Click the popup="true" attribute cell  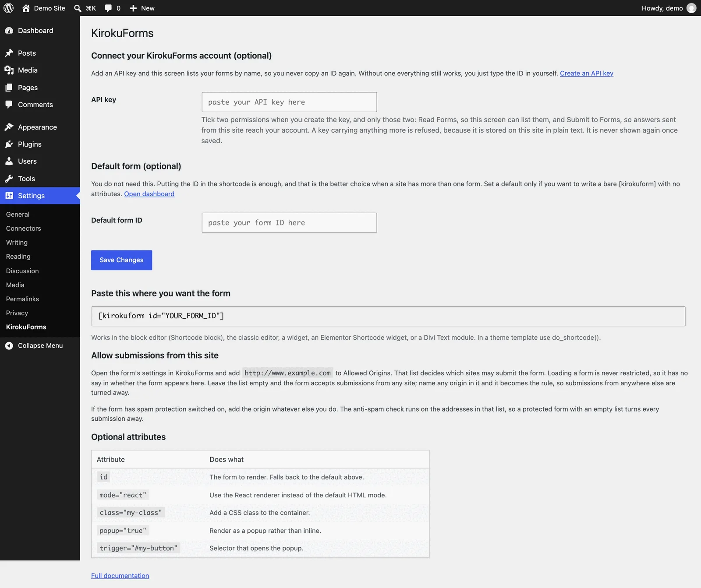pos(123,531)
